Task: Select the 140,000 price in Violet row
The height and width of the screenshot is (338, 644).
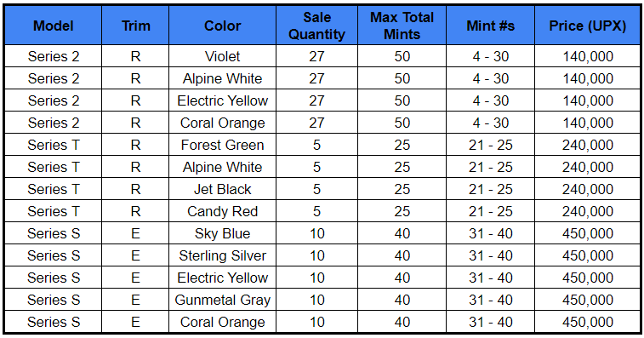Action: [587, 56]
